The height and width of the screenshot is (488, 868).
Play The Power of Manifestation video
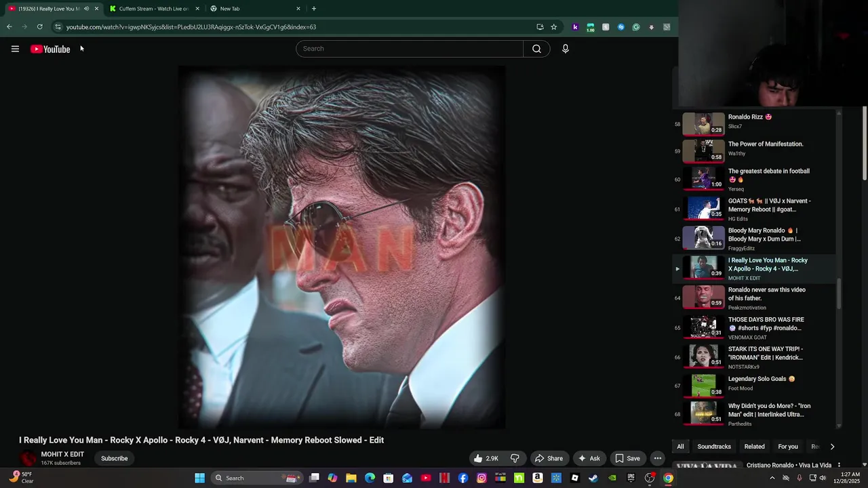(754, 150)
